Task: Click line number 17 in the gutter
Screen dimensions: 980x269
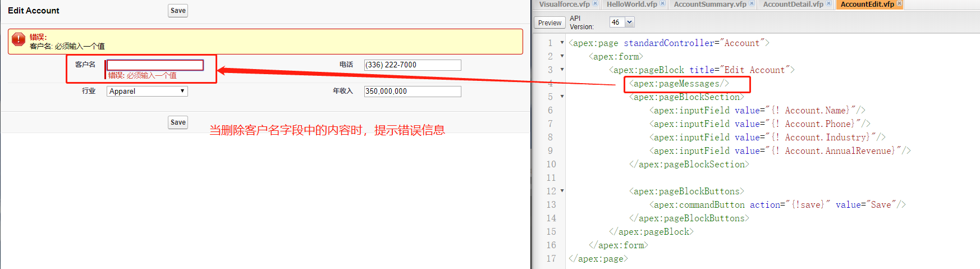Action: click(x=551, y=259)
